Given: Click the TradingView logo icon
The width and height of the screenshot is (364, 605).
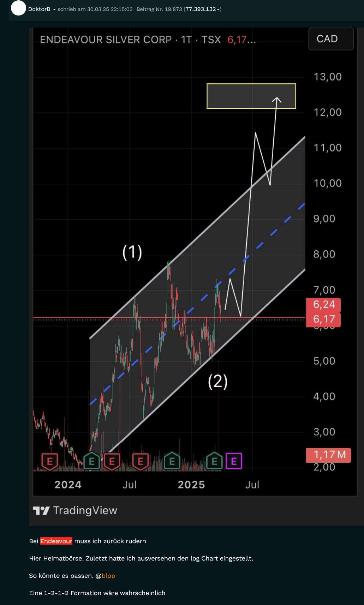Looking at the screenshot, I should point(41,510).
